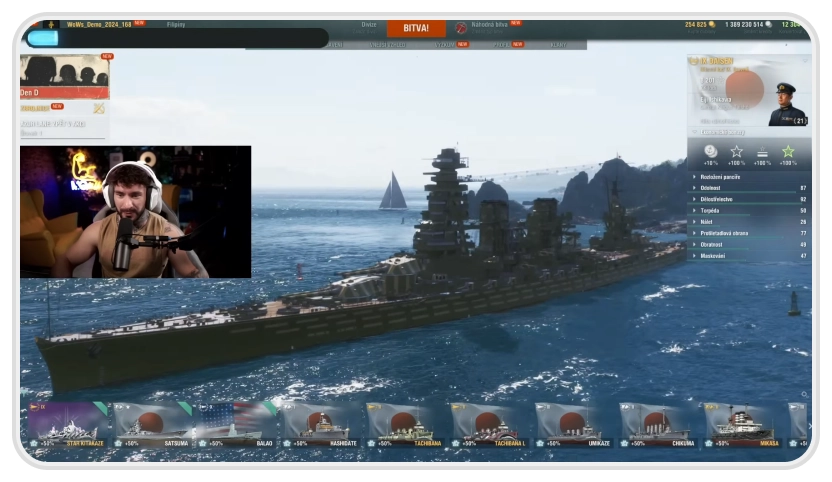Expand the Protiletadlová obrana stat row
Image resolution: width=832 pixels, height=482 pixels.
pos(749,233)
